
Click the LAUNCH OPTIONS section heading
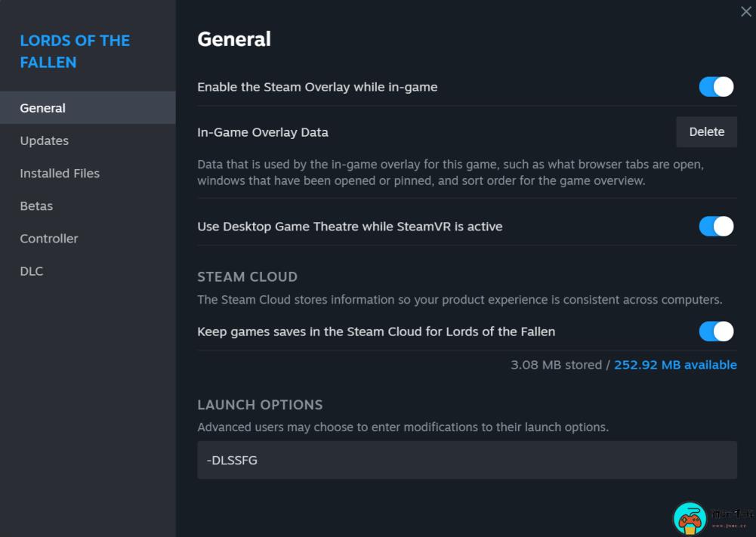[260, 404]
